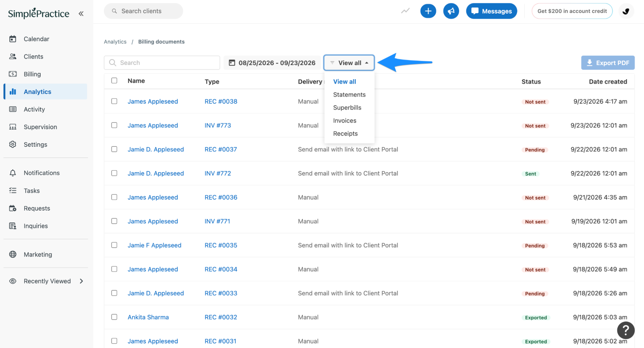
Task: Select Statements in filter menu
Action: 349,95
